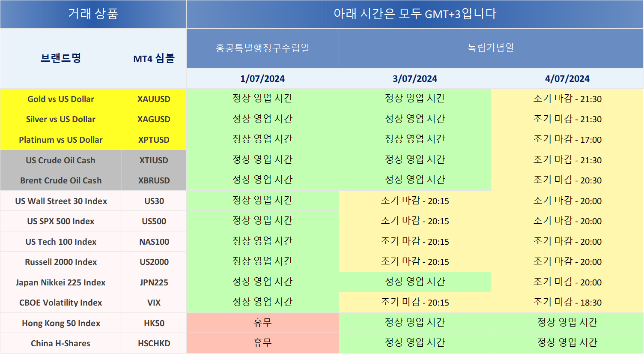644x354 pixels.
Task: Click the Platinum 17:00 early close cell
Action: click(x=567, y=140)
